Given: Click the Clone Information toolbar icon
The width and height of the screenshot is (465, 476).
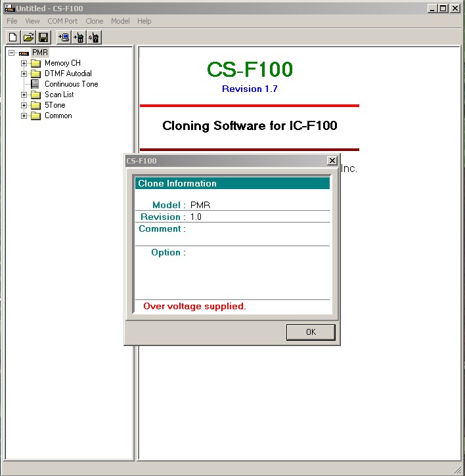Looking at the screenshot, I should click(94, 37).
